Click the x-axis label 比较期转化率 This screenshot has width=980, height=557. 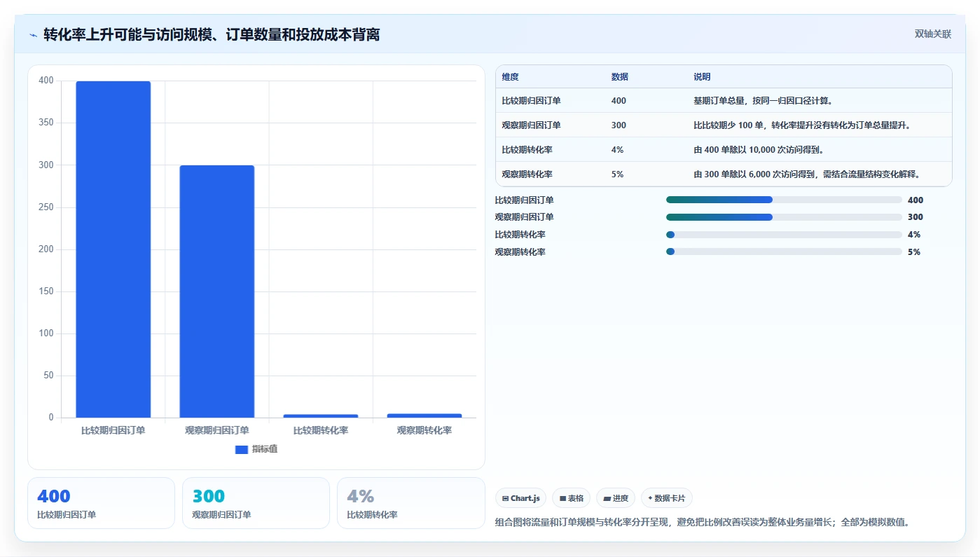[x=320, y=430]
